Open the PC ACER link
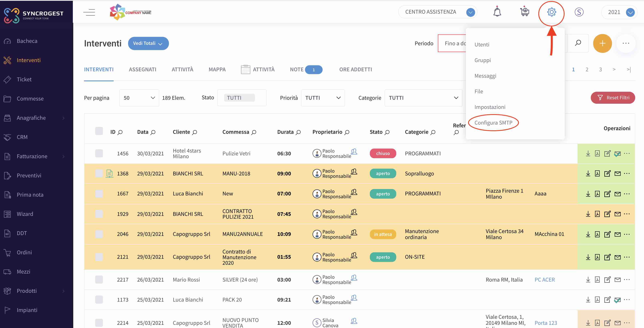 coord(545,280)
